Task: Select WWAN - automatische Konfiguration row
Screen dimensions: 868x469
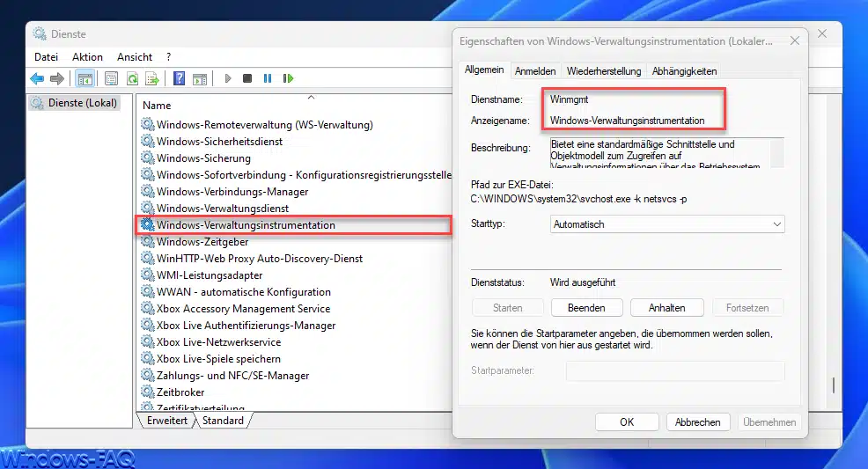Action: coord(244,292)
